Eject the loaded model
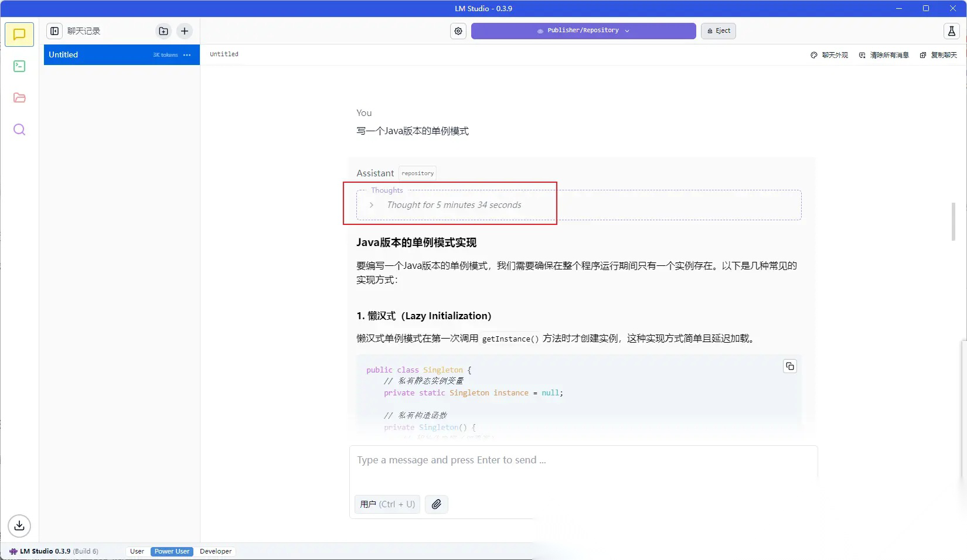The image size is (967, 560). coord(719,30)
